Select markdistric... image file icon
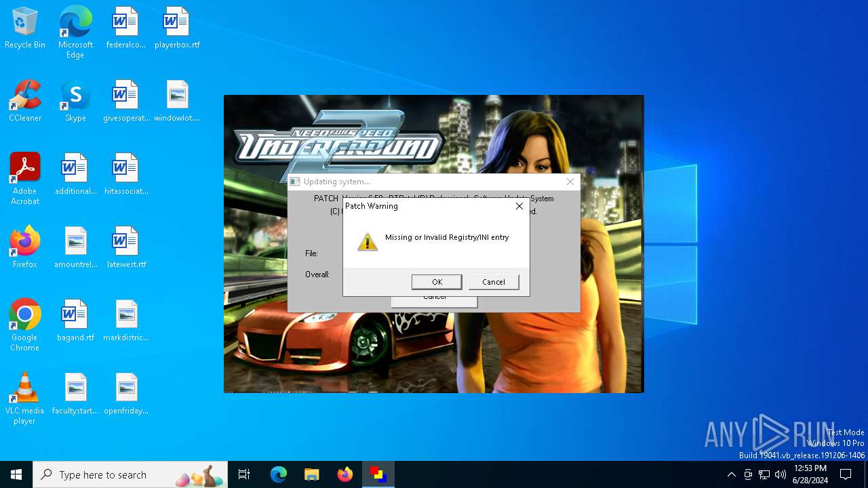Screen dimensions: 868x488 tap(126, 321)
